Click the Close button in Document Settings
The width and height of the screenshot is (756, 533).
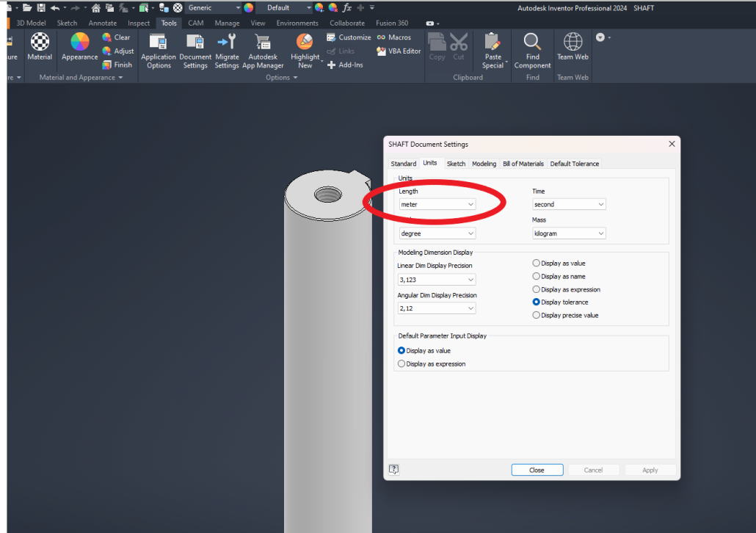[x=537, y=470]
